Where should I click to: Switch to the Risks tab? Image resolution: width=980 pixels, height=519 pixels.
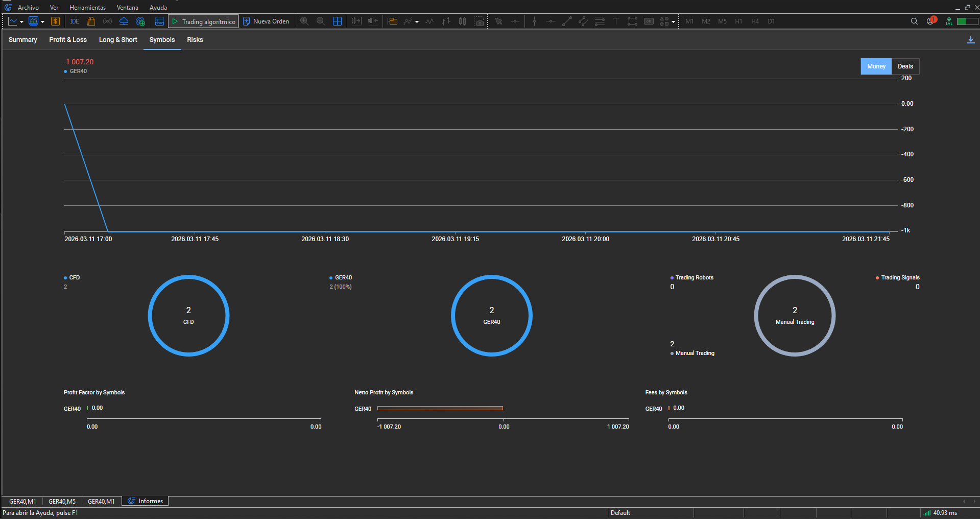tap(195, 40)
